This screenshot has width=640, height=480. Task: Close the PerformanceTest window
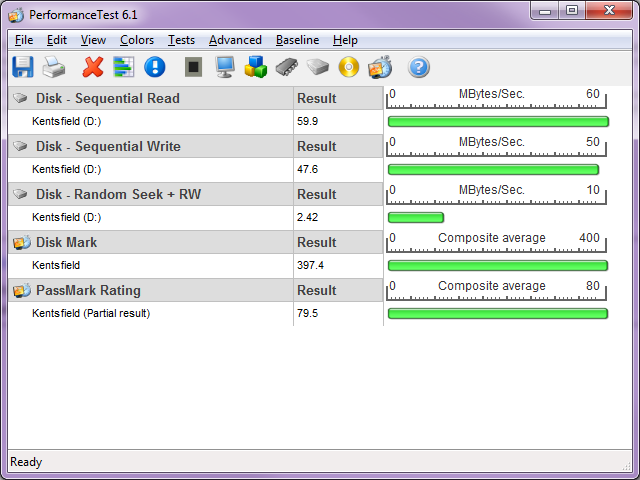tap(609, 11)
